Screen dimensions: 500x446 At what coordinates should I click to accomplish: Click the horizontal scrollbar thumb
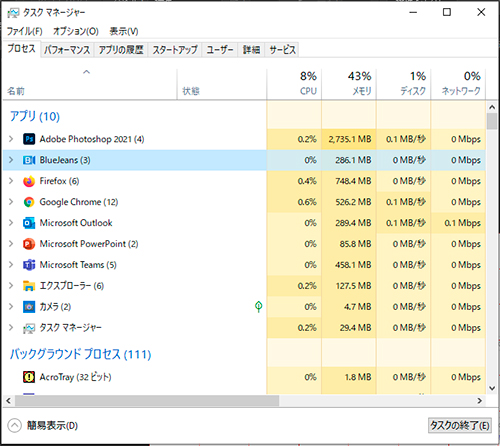[147, 401]
